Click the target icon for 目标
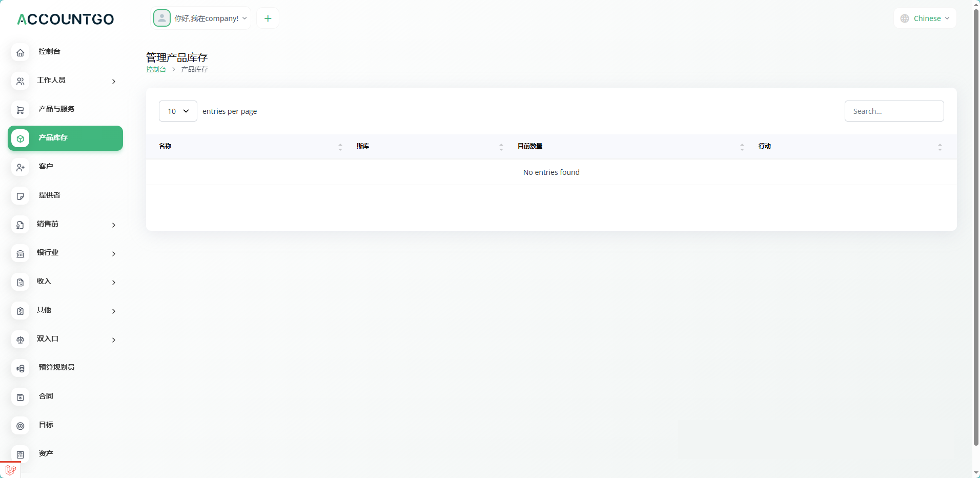 point(21,426)
